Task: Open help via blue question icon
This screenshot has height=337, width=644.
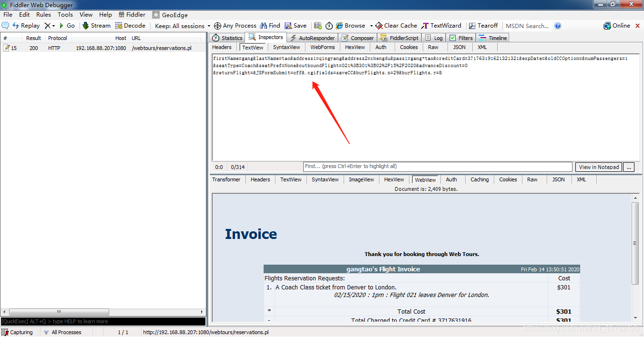Action: coord(558,26)
